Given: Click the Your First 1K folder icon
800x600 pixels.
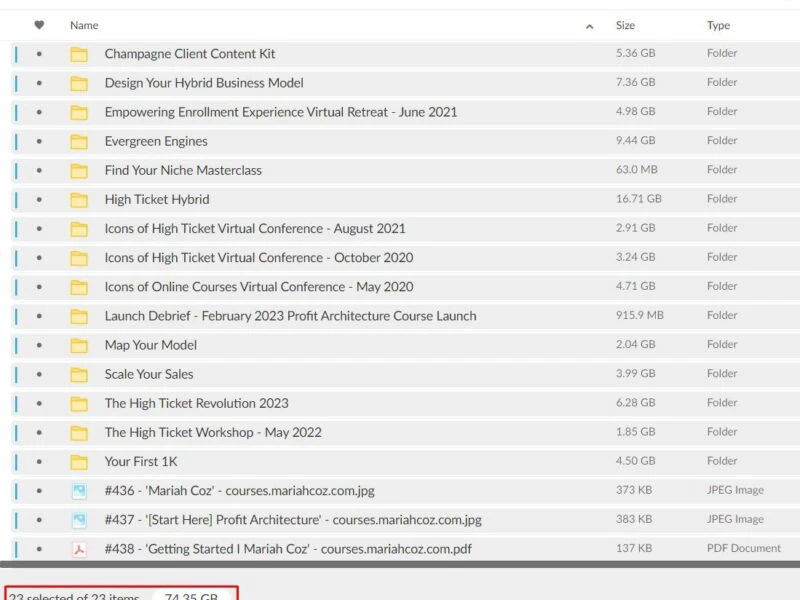Looking at the screenshot, I should click(79, 462).
